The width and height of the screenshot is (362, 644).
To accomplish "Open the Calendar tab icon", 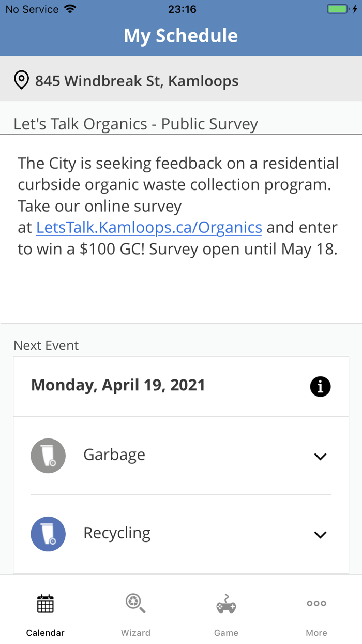I will tap(45, 603).
